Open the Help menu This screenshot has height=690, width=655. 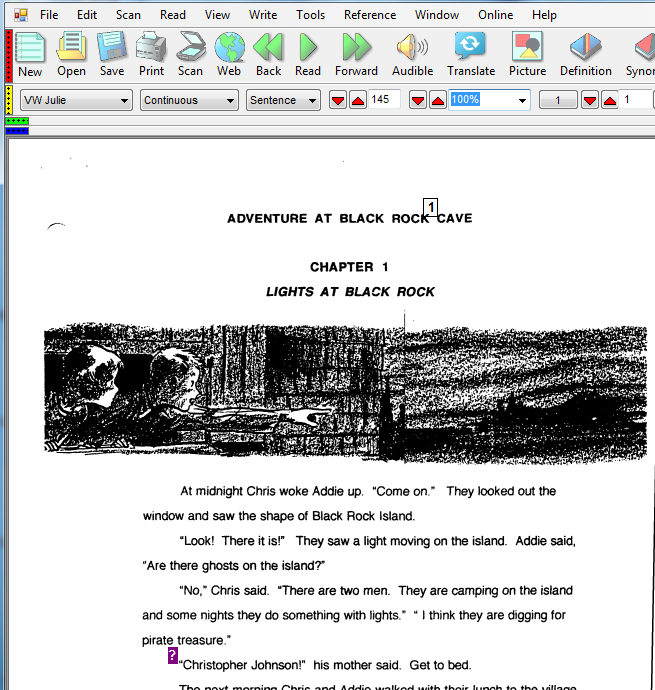[544, 15]
